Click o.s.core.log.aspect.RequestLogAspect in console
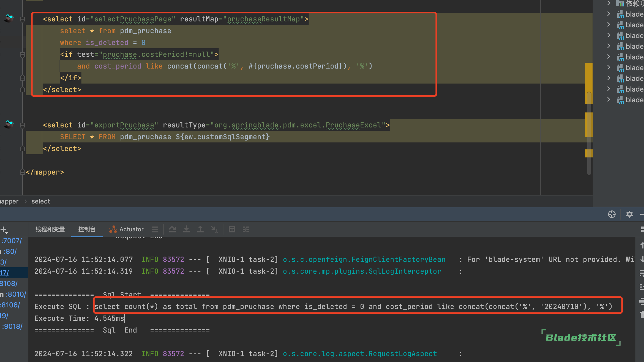This screenshot has width=644, height=362. (360, 354)
